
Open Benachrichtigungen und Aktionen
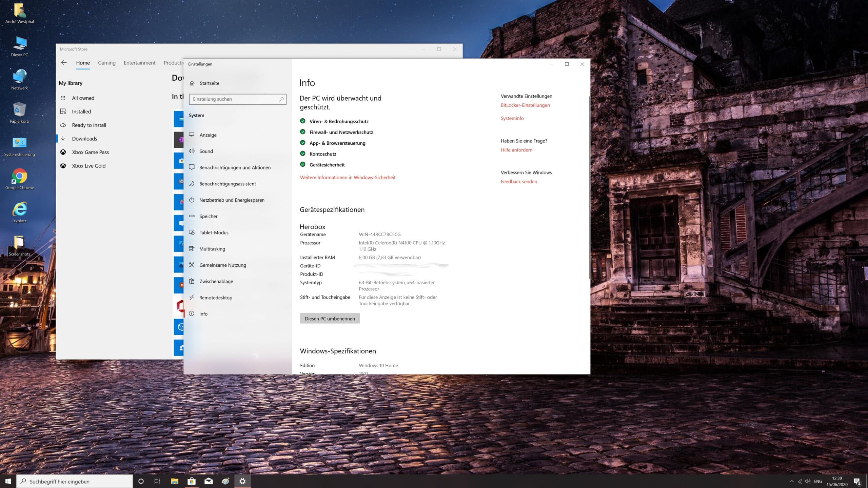pyautogui.click(x=237, y=167)
